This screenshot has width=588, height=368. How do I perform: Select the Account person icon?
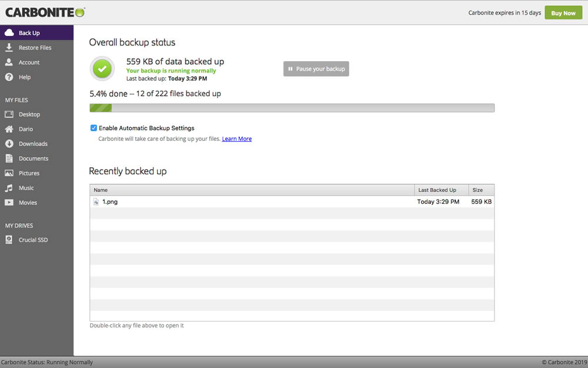pos(9,62)
